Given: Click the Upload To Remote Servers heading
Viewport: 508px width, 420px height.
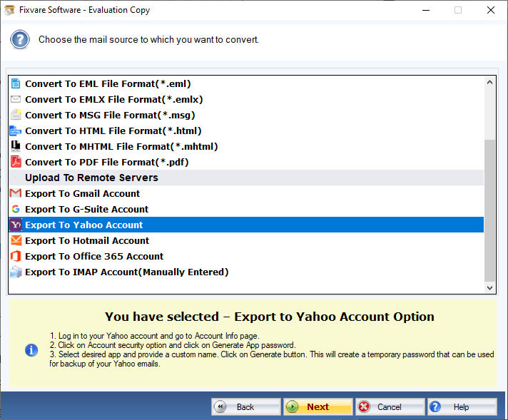Looking at the screenshot, I should tap(246, 178).
